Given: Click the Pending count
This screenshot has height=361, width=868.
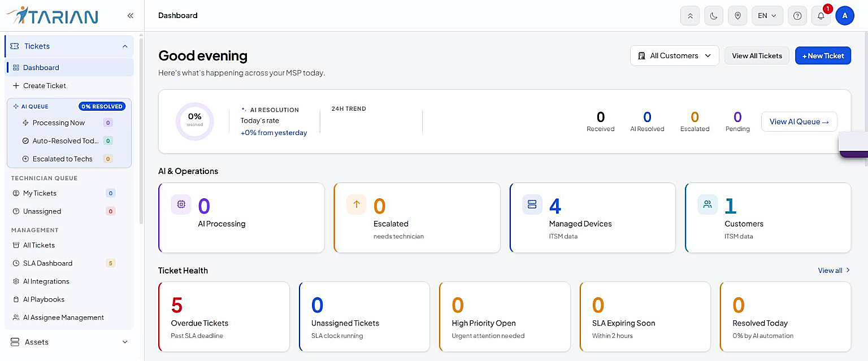Looking at the screenshot, I should (737, 117).
